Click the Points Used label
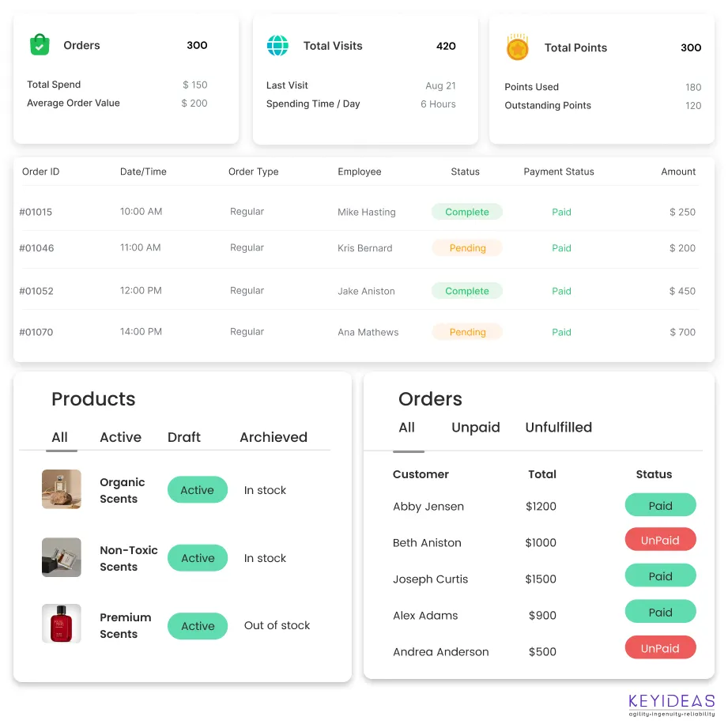 pos(532,87)
